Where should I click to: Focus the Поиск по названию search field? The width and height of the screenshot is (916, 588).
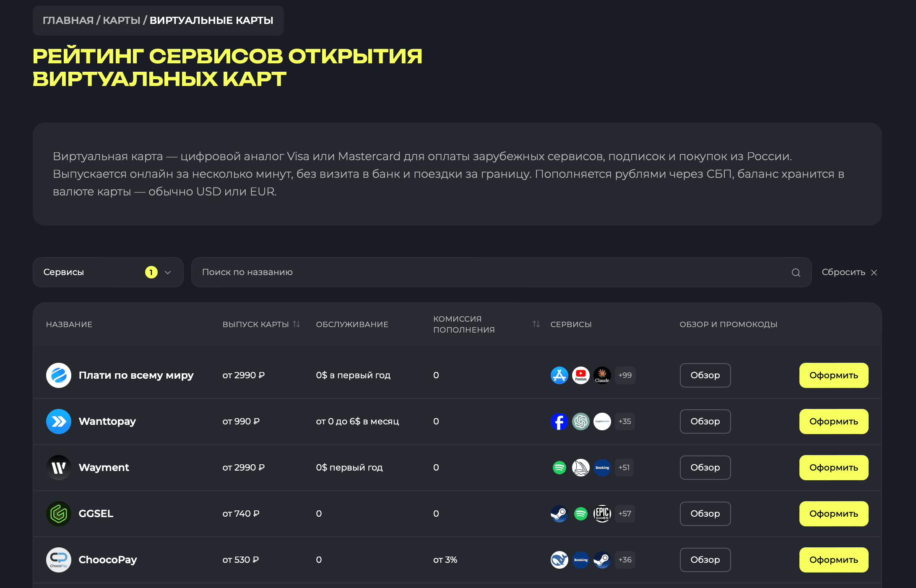[x=501, y=272]
